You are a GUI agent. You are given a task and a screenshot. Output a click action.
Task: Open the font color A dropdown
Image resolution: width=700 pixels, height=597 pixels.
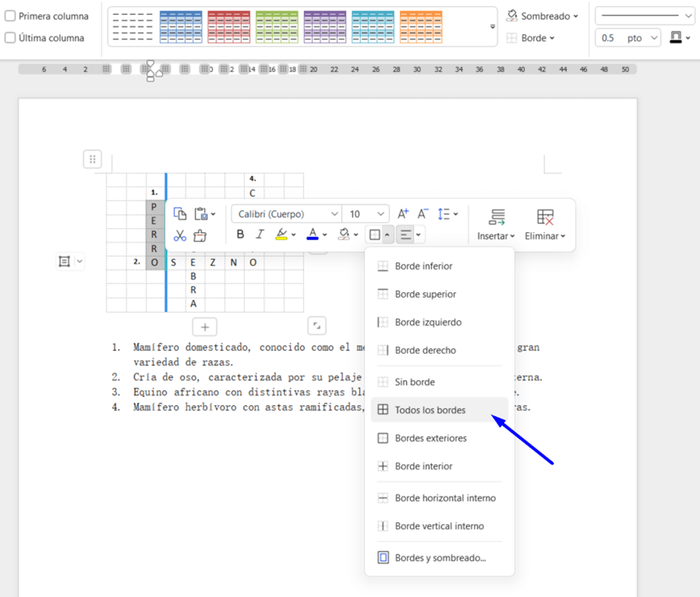[x=325, y=235]
